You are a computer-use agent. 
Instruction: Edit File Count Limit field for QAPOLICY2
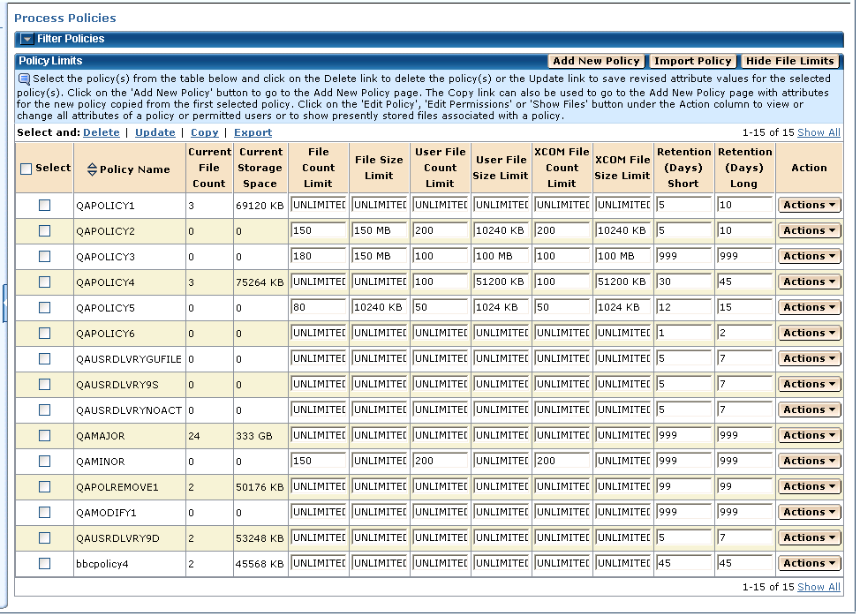pyautogui.click(x=319, y=230)
